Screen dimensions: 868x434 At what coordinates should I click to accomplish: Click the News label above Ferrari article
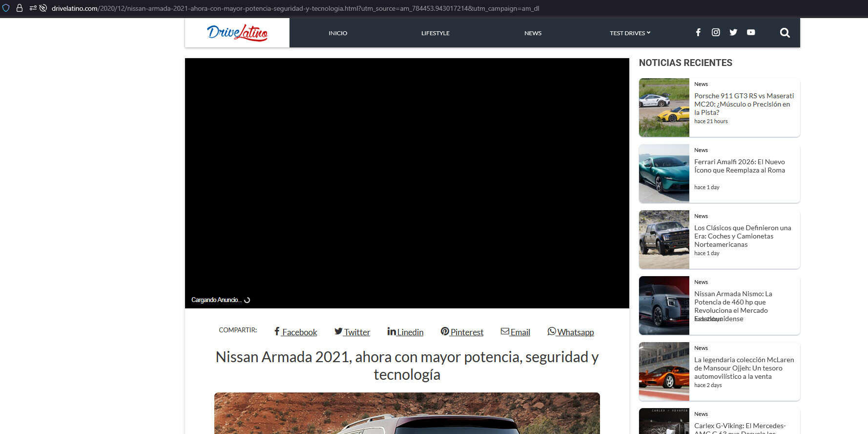point(701,150)
